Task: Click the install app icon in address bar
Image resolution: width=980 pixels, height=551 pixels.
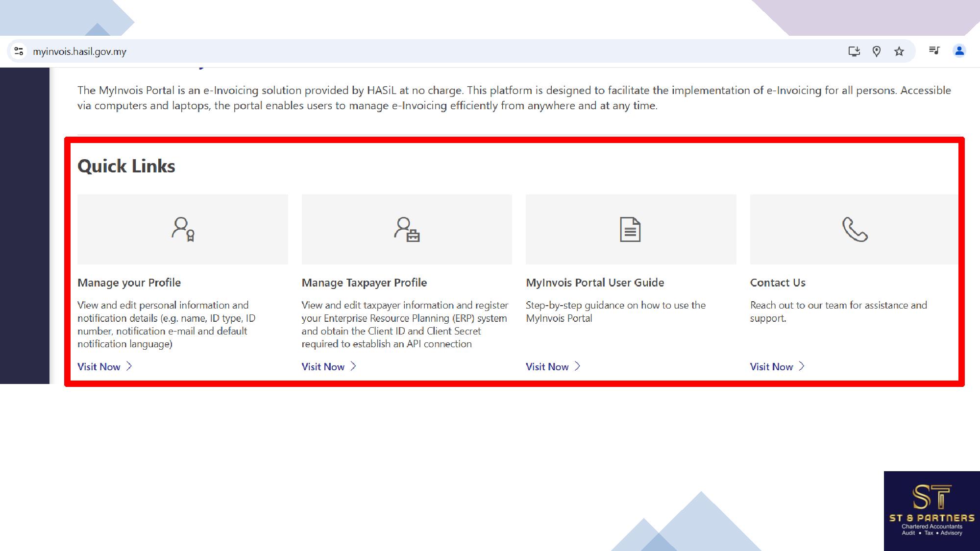Action: click(854, 51)
